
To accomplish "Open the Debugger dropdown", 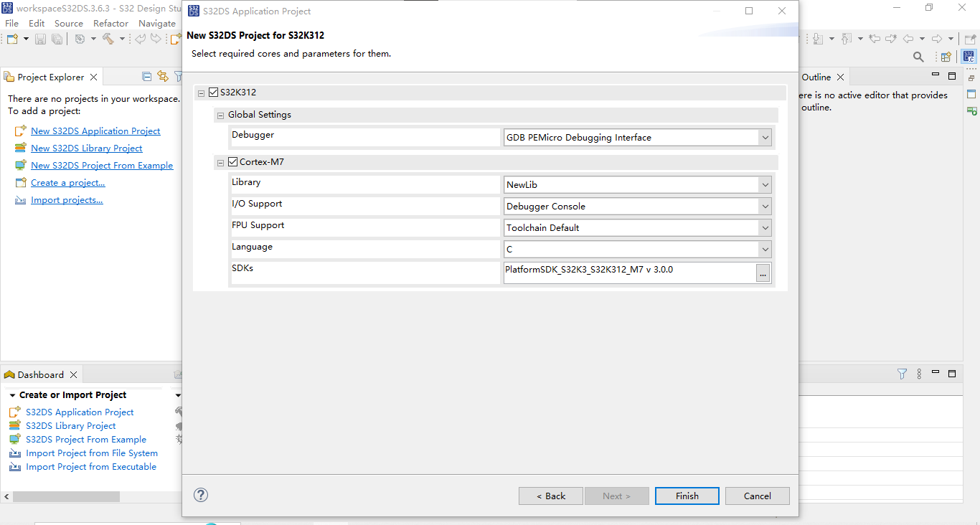I will pos(765,138).
